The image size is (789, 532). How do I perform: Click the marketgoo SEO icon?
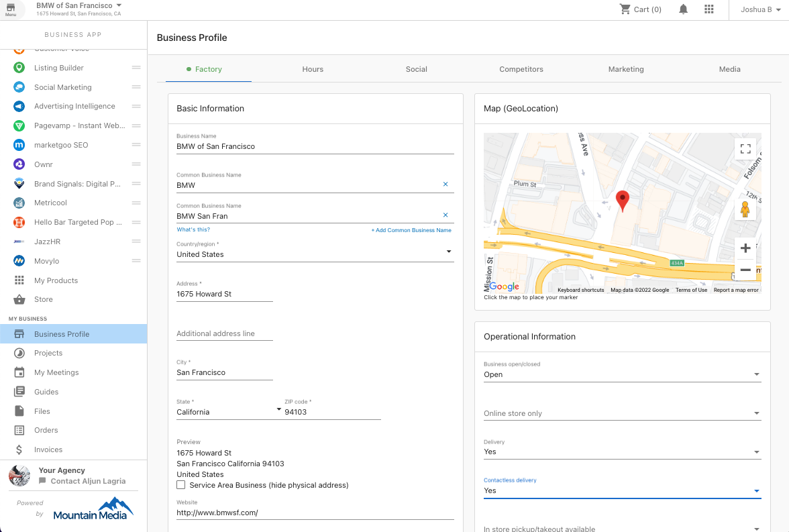19,145
